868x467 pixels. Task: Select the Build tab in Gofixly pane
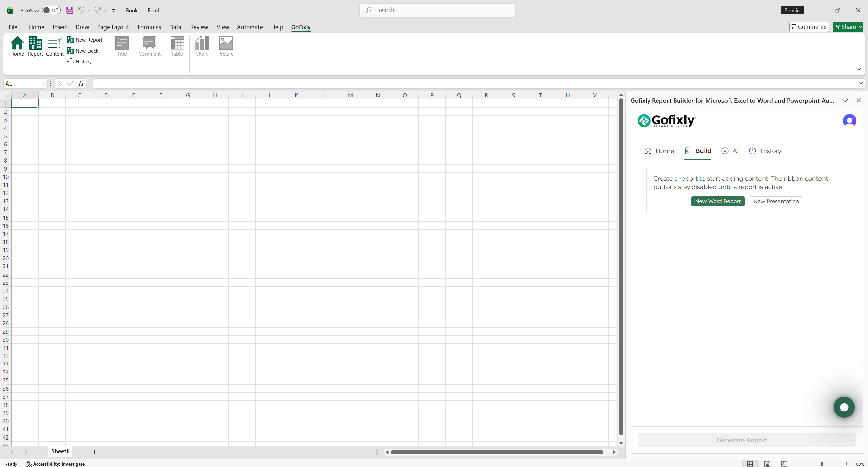point(698,151)
